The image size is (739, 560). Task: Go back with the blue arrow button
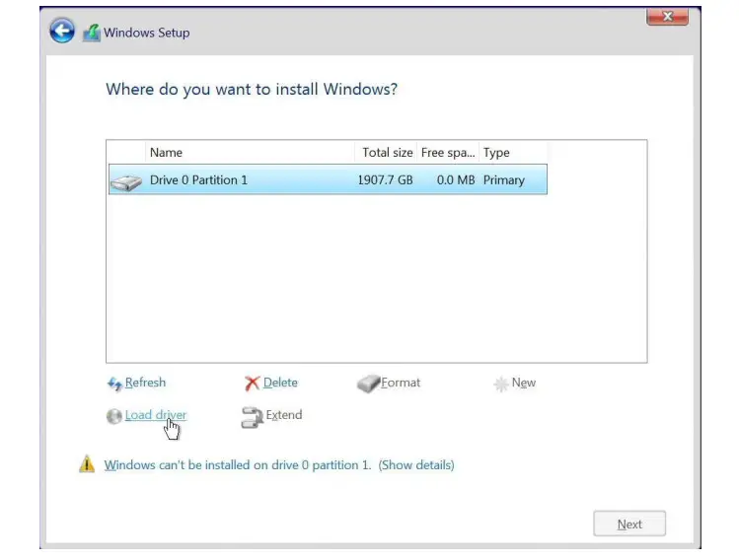click(62, 32)
